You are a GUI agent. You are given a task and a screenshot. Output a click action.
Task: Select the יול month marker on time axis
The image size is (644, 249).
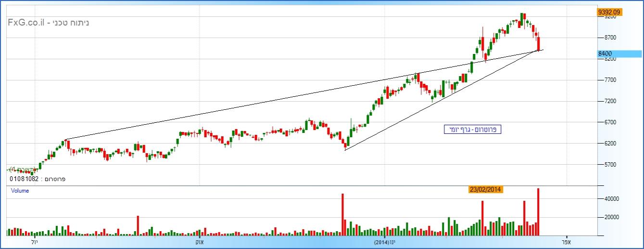click(x=34, y=241)
